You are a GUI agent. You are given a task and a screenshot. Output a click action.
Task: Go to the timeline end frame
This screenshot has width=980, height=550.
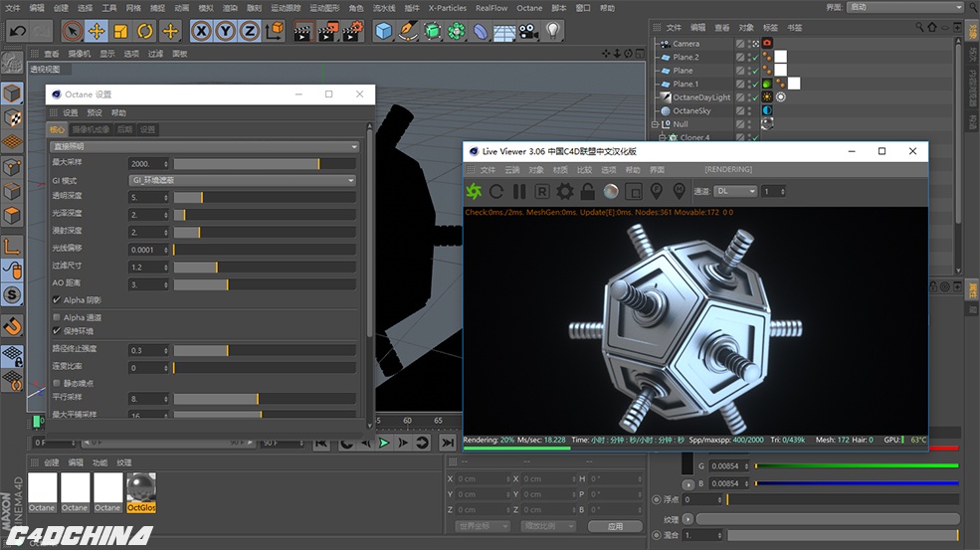(448, 444)
